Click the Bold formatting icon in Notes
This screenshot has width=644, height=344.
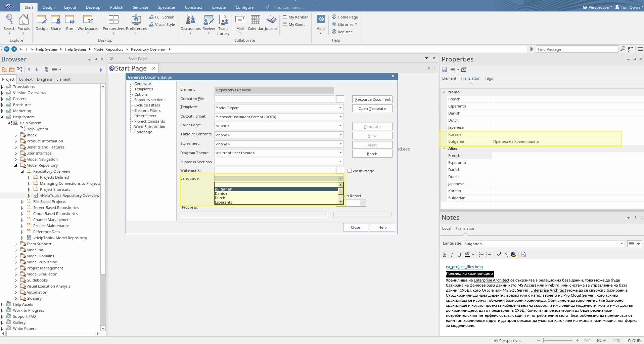pos(445,255)
